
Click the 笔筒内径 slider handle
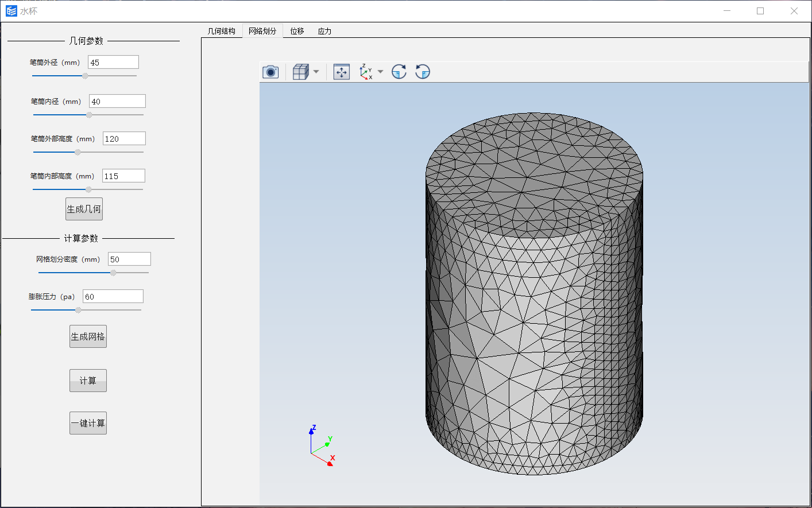[x=89, y=115]
